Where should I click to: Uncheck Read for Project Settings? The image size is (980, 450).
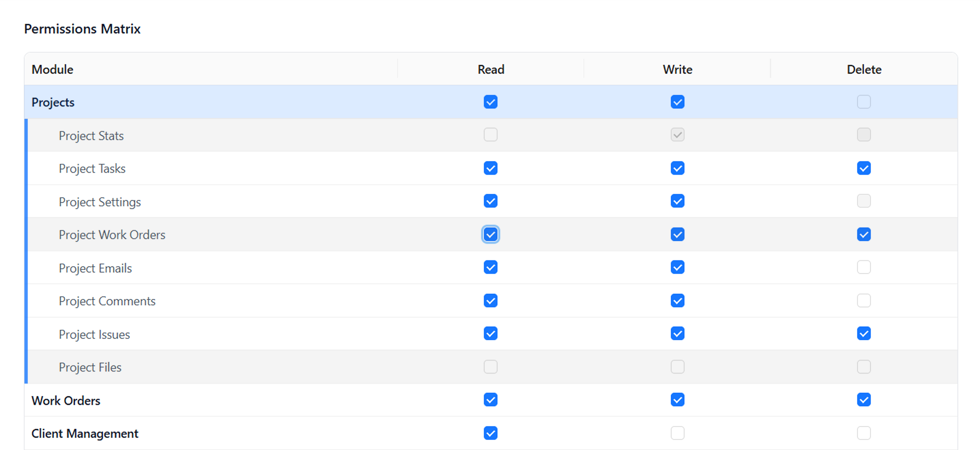(490, 201)
